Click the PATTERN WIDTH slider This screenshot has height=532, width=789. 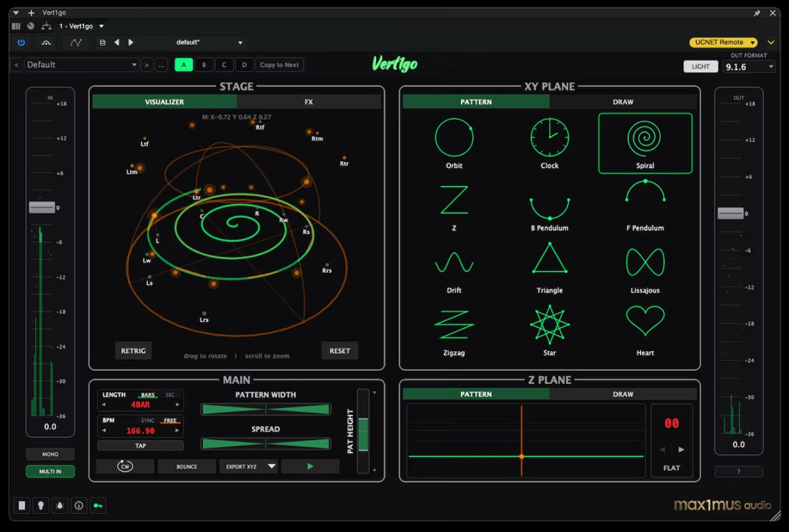point(266,409)
